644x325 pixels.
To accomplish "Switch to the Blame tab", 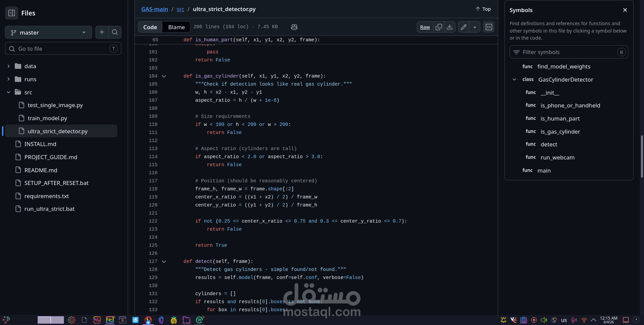I will pos(176,27).
